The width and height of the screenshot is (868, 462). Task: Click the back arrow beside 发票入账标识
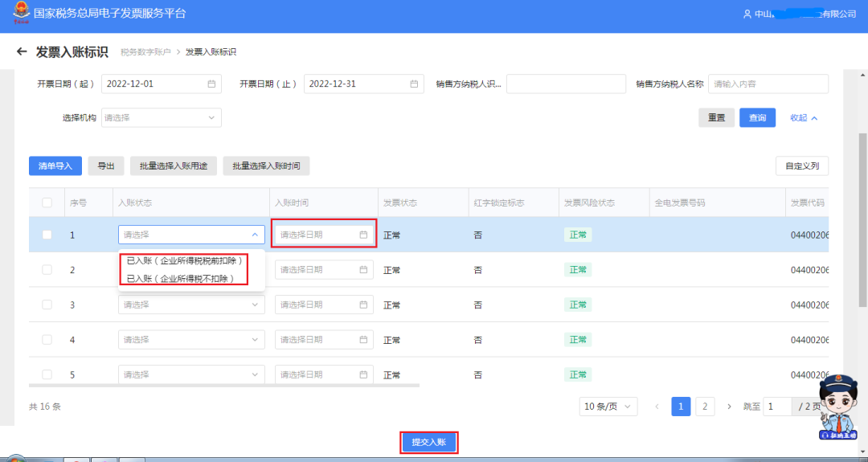[x=22, y=52]
